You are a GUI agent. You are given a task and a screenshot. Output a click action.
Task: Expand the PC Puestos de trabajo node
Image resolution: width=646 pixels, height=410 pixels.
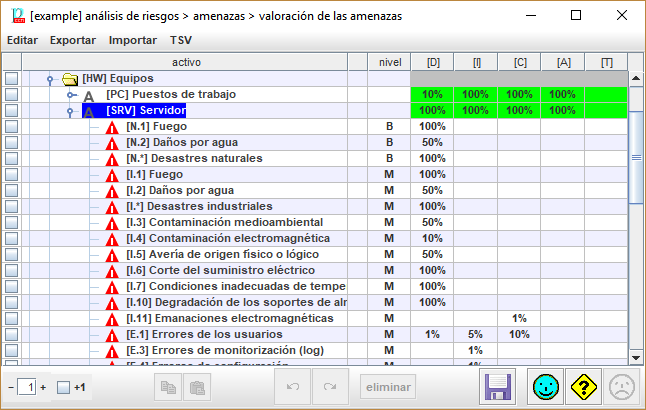(x=70, y=95)
